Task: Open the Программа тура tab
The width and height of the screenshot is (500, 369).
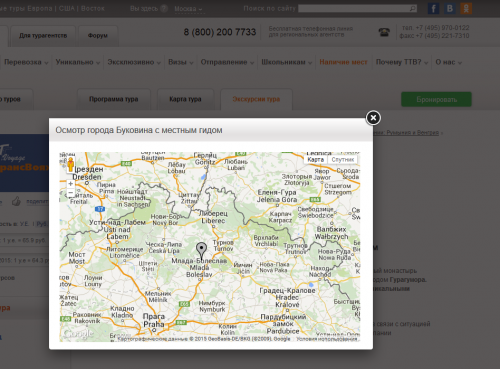Action: coord(114,99)
